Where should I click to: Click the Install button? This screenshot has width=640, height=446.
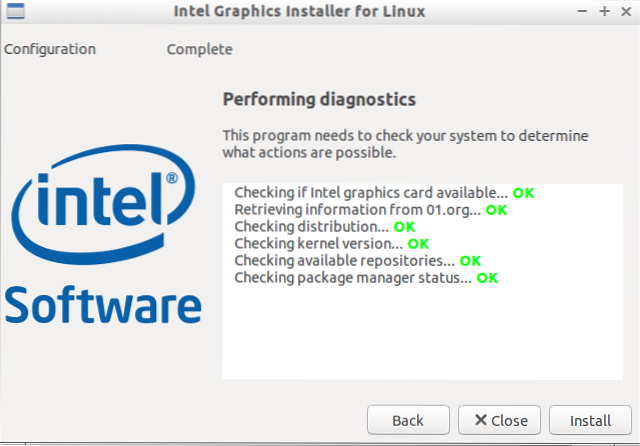(x=589, y=420)
